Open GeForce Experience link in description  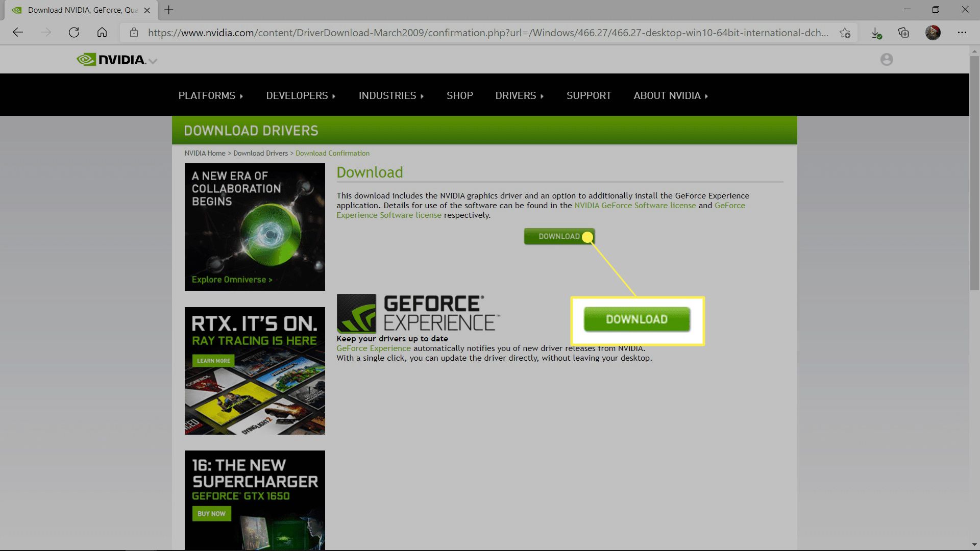click(x=373, y=348)
